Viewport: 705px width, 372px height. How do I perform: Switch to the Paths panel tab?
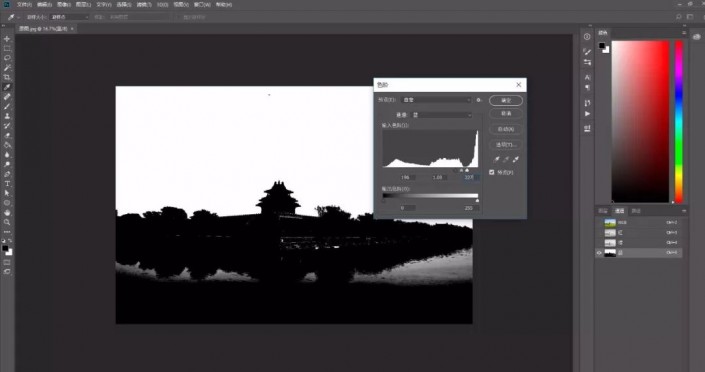pyautogui.click(x=636, y=211)
